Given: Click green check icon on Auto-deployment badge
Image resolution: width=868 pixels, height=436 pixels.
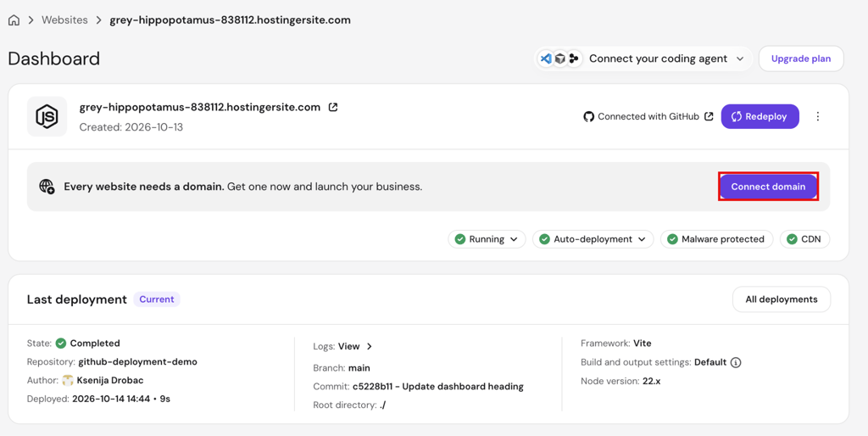Looking at the screenshot, I should (544, 239).
